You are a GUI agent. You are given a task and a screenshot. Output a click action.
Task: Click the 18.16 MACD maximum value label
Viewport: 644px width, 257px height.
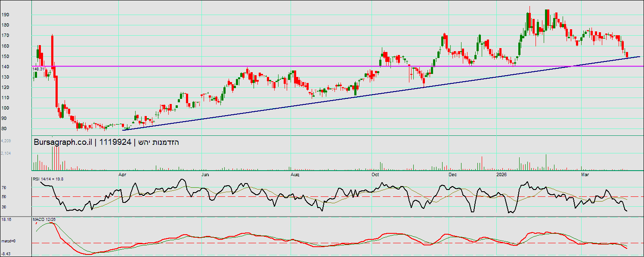(6, 220)
